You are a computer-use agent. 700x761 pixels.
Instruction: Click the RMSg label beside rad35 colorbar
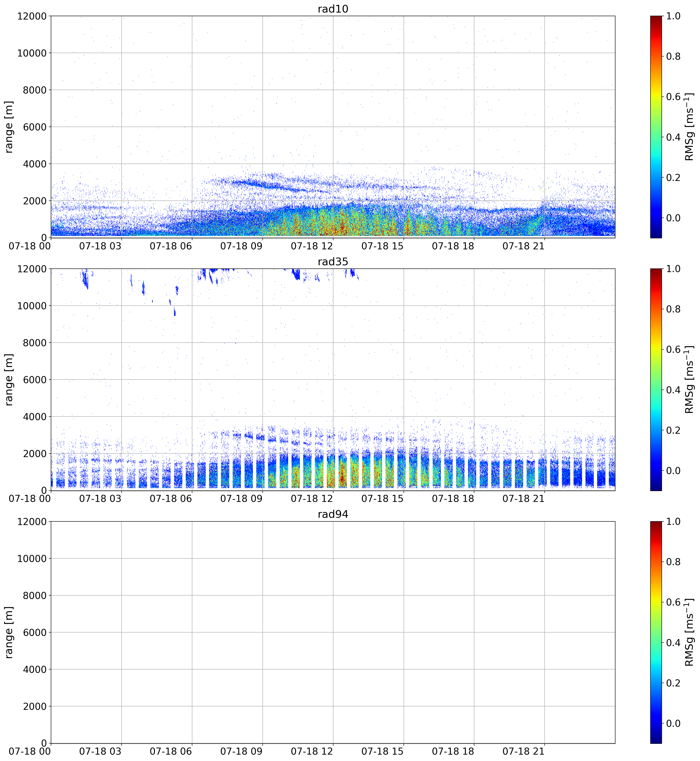point(689,380)
